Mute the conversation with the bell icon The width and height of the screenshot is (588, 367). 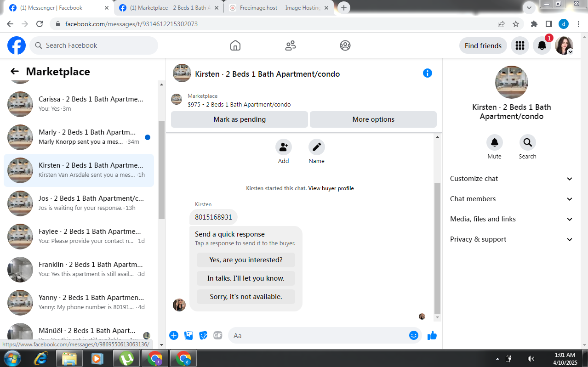tap(495, 142)
